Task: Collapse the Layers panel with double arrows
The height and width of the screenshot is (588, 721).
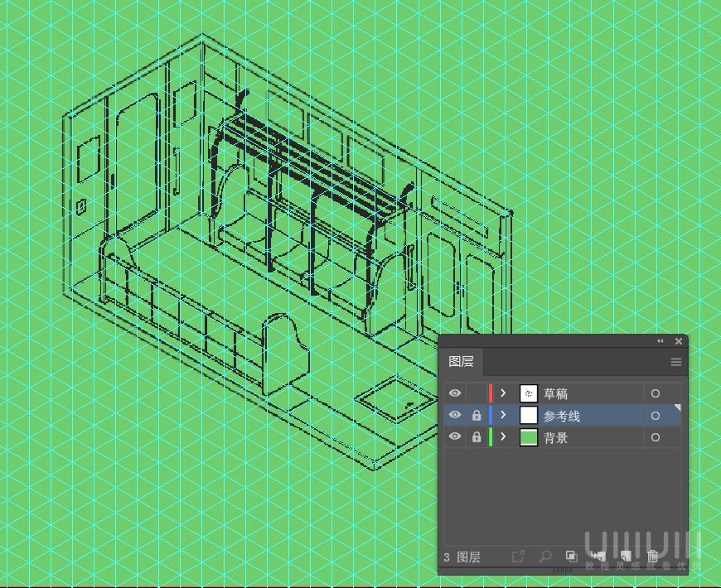Action: [661, 341]
